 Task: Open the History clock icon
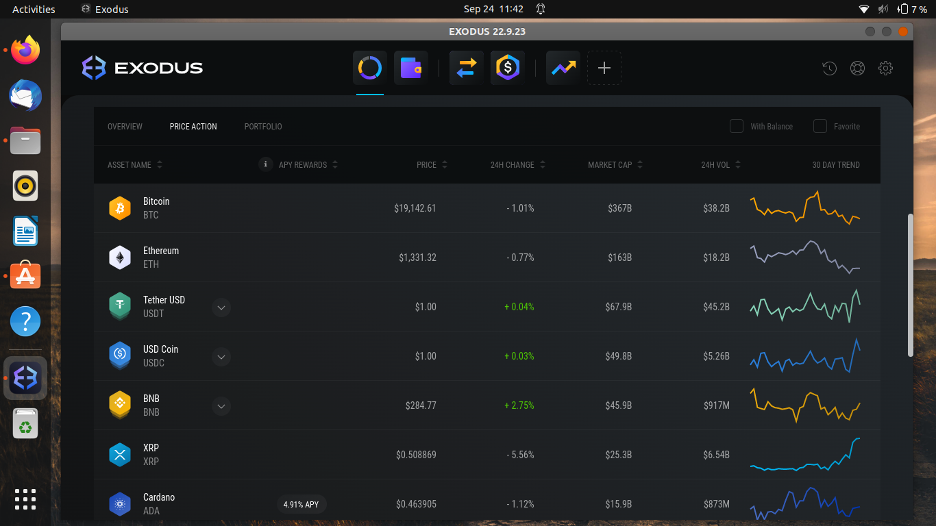pos(829,68)
